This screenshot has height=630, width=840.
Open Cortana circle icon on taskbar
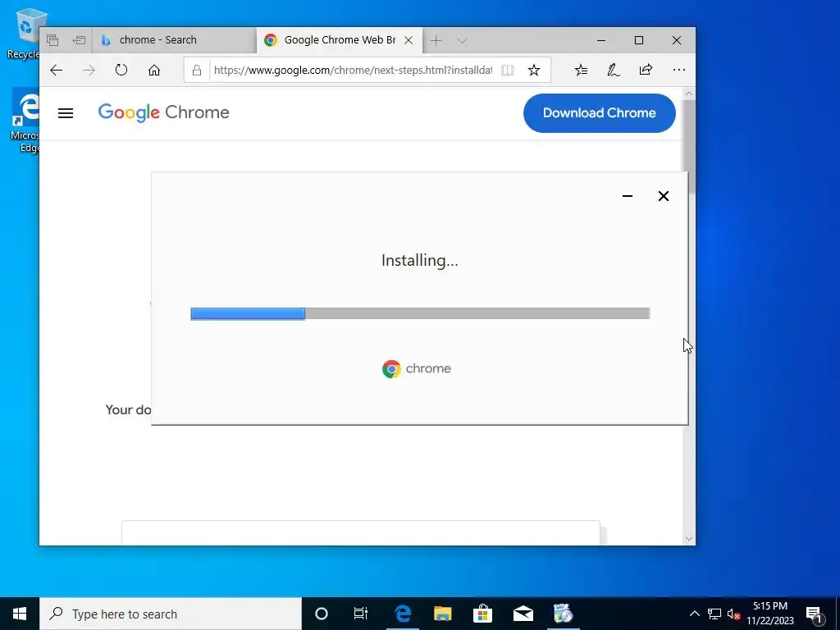pyautogui.click(x=322, y=614)
